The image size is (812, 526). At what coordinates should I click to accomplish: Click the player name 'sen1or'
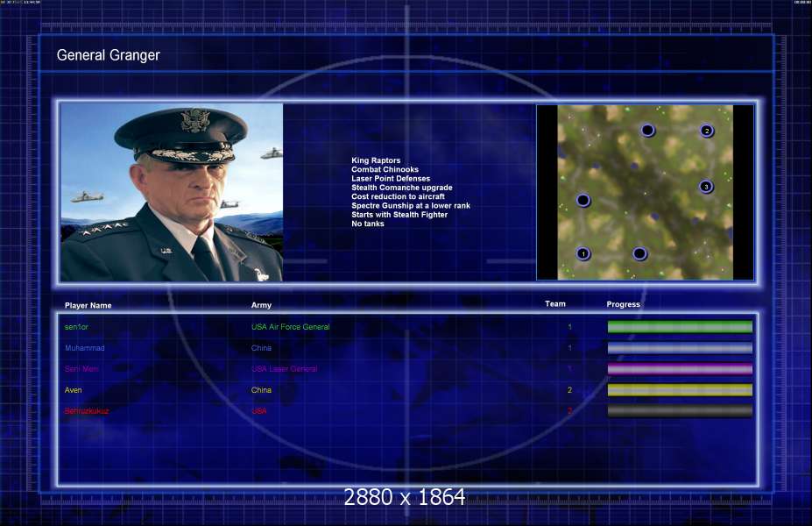pyautogui.click(x=76, y=327)
